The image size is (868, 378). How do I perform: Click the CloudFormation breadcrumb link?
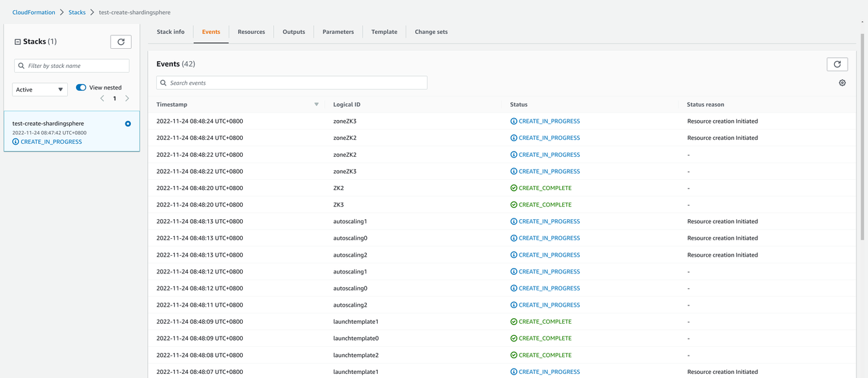tap(33, 12)
